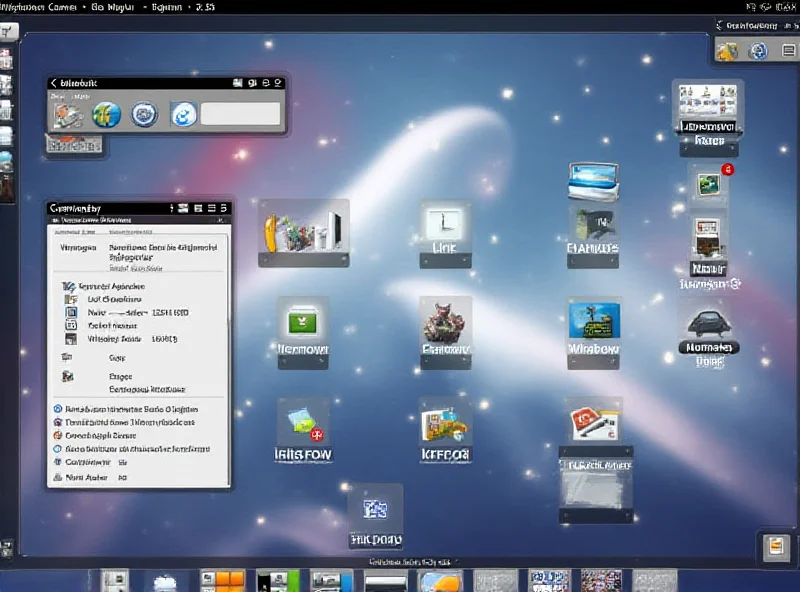The width and height of the screenshot is (800, 592).
Task: Click the white input field in small window
Action: (x=240, y=114)
